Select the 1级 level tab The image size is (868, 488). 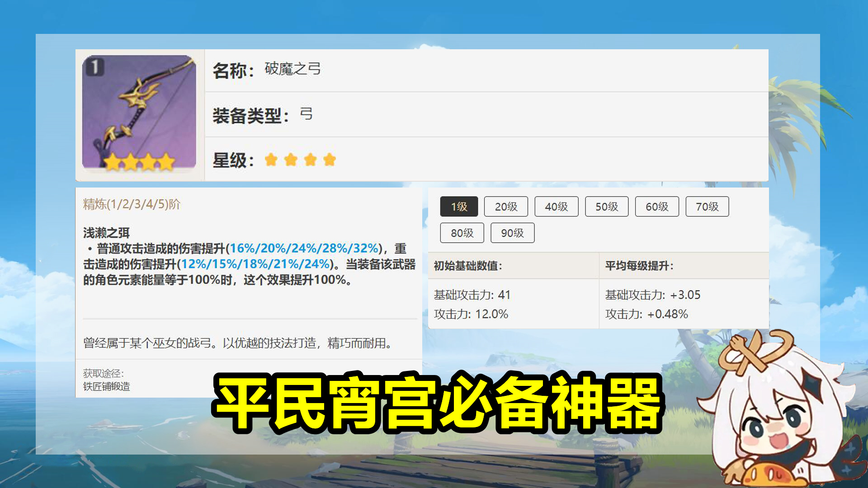coord(459,206)
